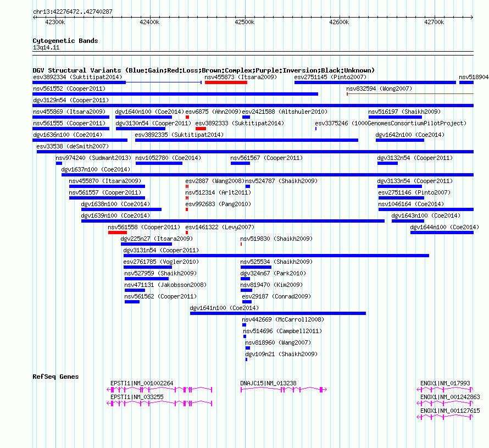The height and width of the screenshot is (448, 489).
Task: Click esv29187 (Conrad2009) label
Action: click(276, 296)
